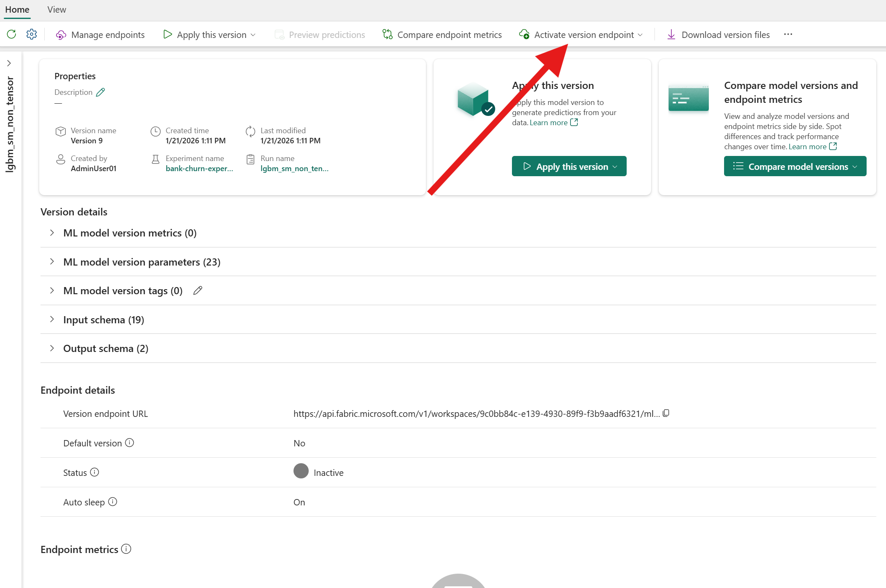Click the Manage endpoints icon
This screenshot has height=588, width=886.
[61, 35]
